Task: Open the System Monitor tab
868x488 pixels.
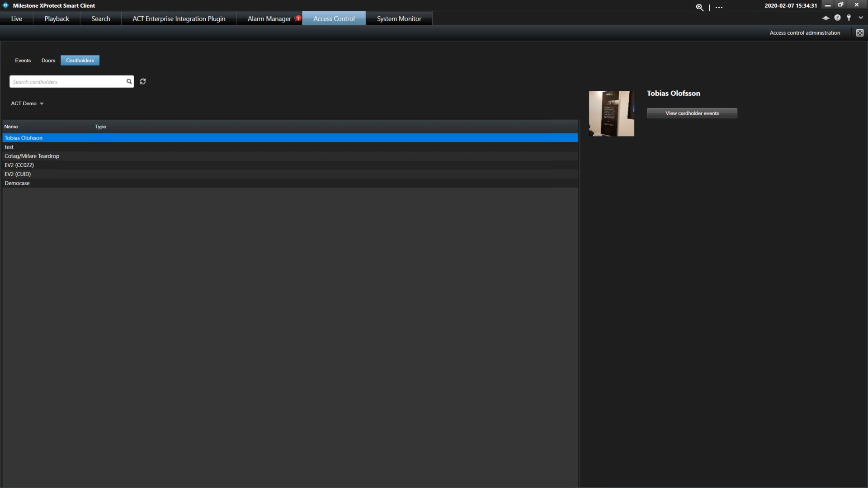Action: (x=399, y=19)
